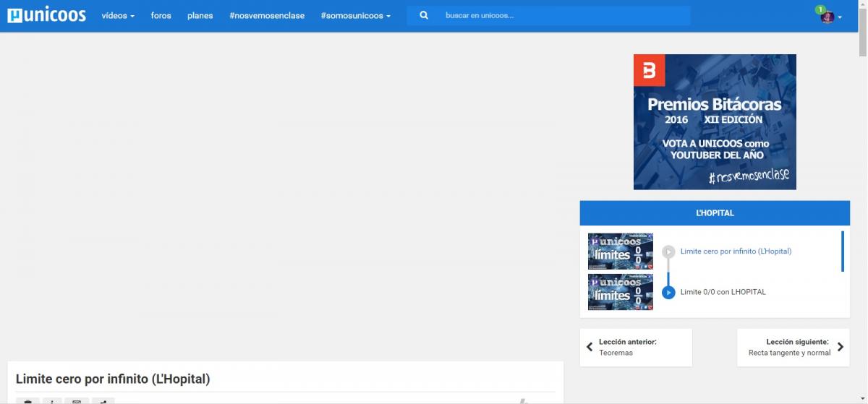
Task: Open the Limite cero por infinito (L'Hopital) link
Action: pyautogui.click(x=736, y=252)
